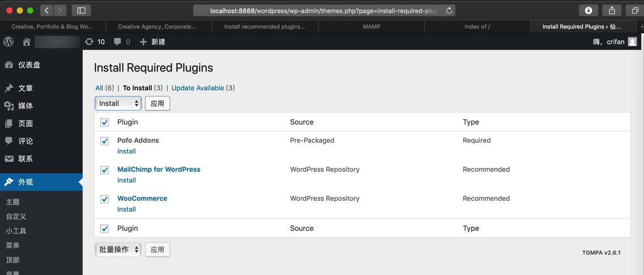Open the site home icon

tap(26, 42)
